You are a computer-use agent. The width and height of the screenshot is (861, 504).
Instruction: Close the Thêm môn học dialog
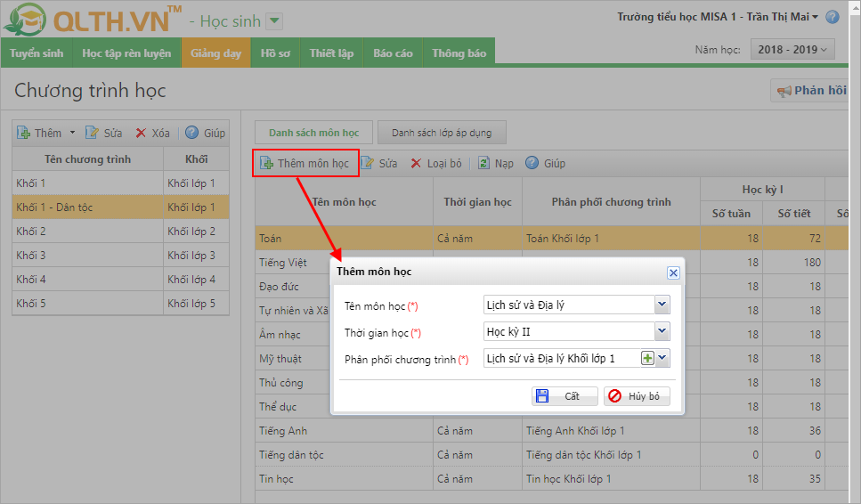[x=673, y=272]
